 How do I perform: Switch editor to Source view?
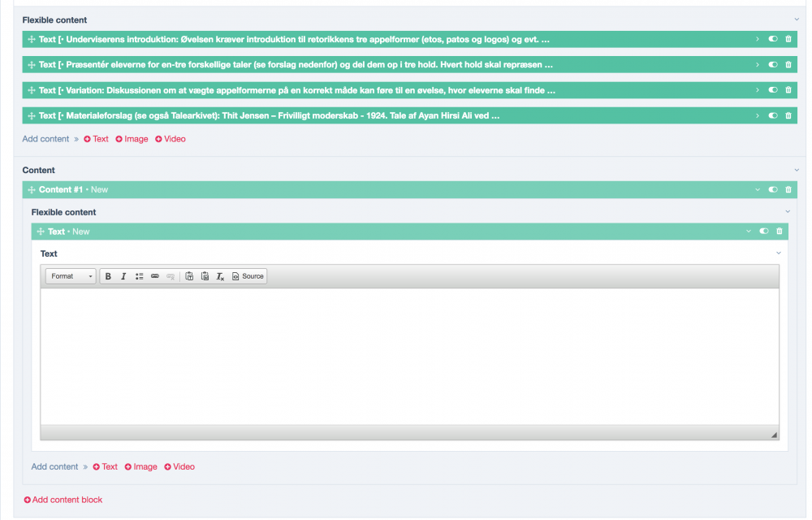click(x=248, y=276)
